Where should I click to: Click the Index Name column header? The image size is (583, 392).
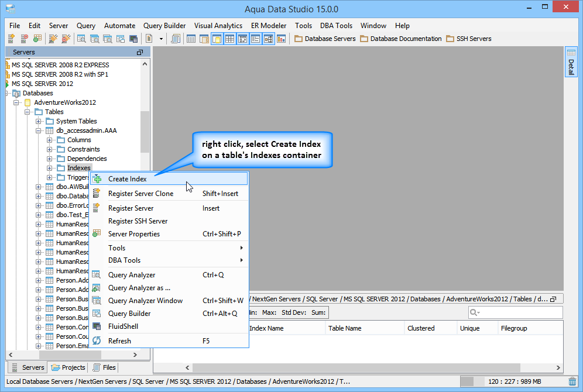tap(266, 328)
